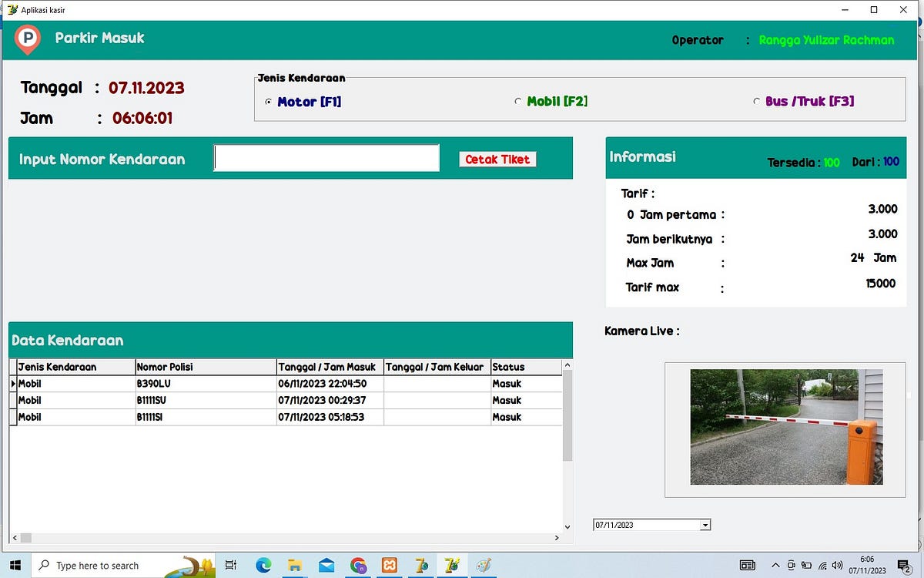Click inside the Input Nomor Kendaraan field
Image resolution: width=924 pixels, height=578 pixels.
click(326, 157)
